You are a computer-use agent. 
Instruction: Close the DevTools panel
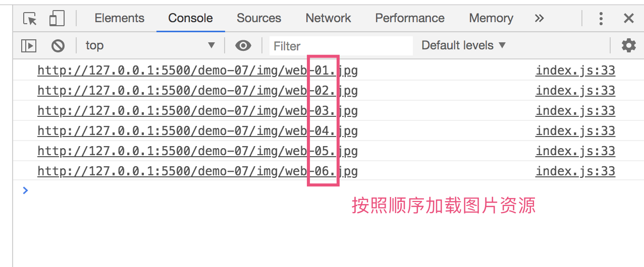[628, 19]
